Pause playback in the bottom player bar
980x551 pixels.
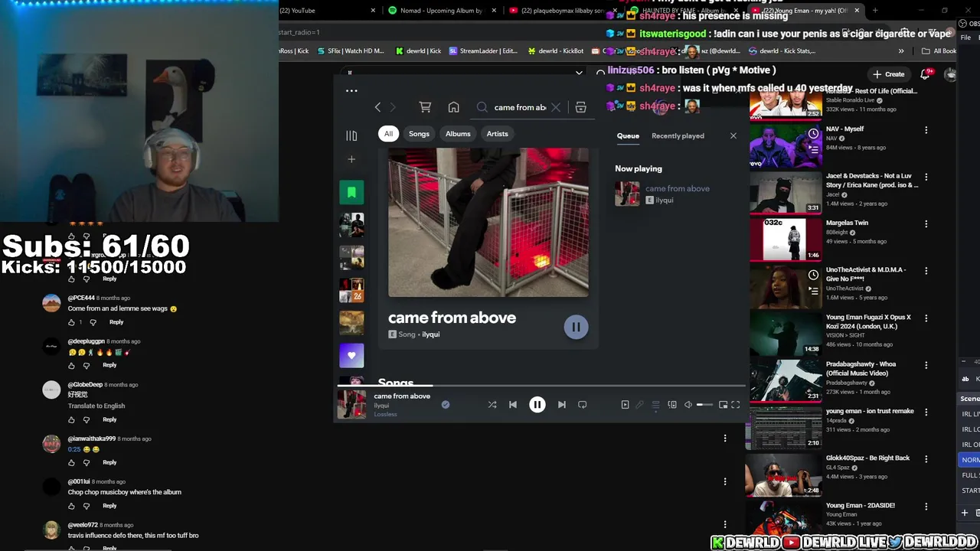pos(537,405)
